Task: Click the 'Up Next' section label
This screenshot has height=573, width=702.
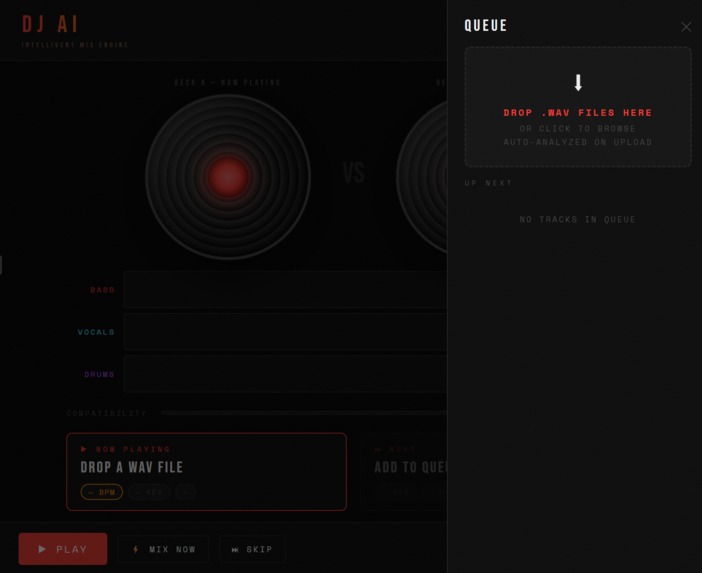Action: (x=488, y=183)
